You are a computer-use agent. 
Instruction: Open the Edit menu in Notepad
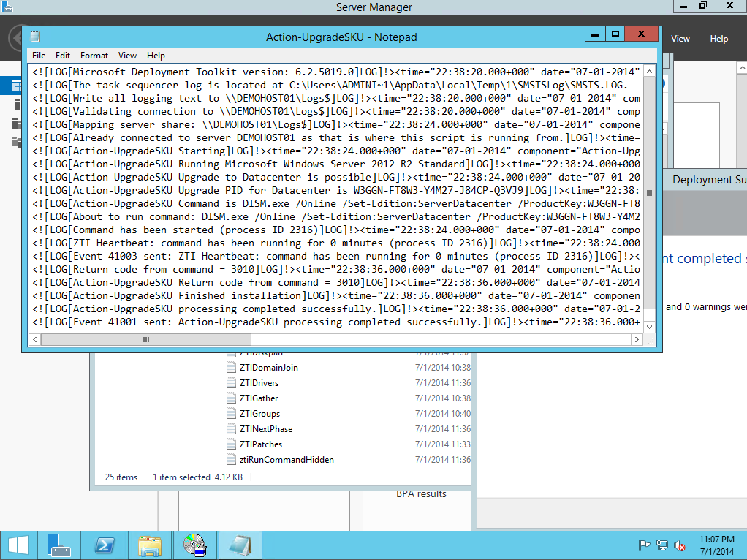tap(63, 56)
